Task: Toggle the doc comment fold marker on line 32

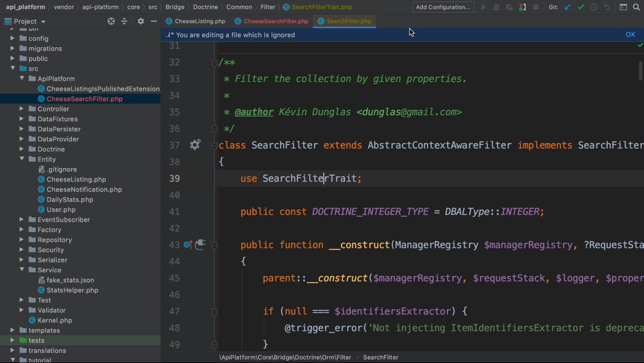Action: [x=214, y=62]
